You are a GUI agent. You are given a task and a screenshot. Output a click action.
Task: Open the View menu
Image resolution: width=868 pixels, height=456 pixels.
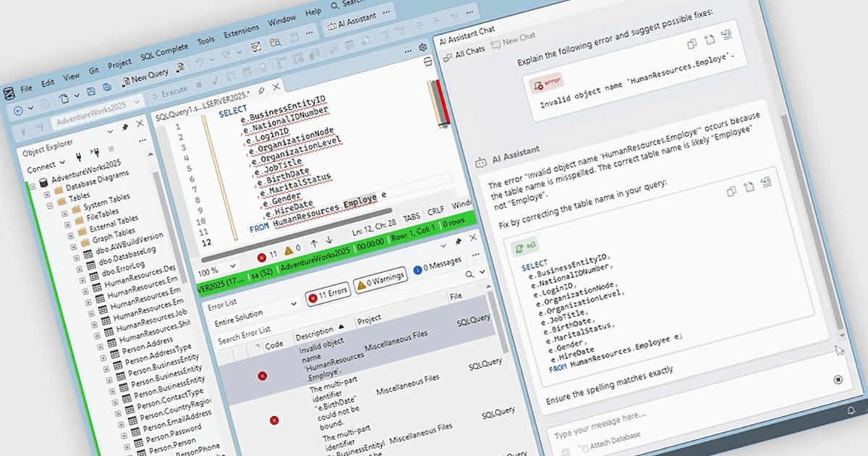71,75
